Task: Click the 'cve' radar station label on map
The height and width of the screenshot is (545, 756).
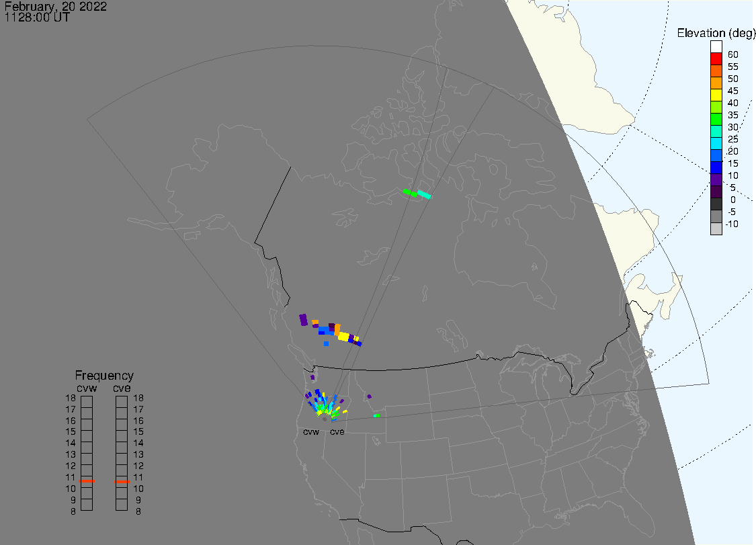Action: (337, 431)
